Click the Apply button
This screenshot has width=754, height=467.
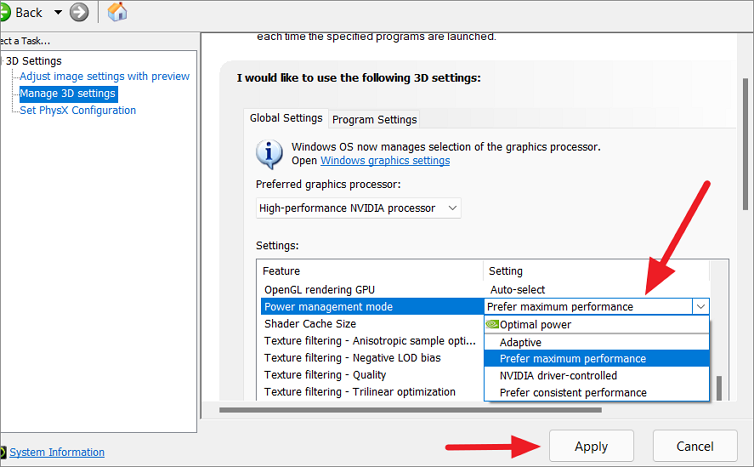[591, 446]
